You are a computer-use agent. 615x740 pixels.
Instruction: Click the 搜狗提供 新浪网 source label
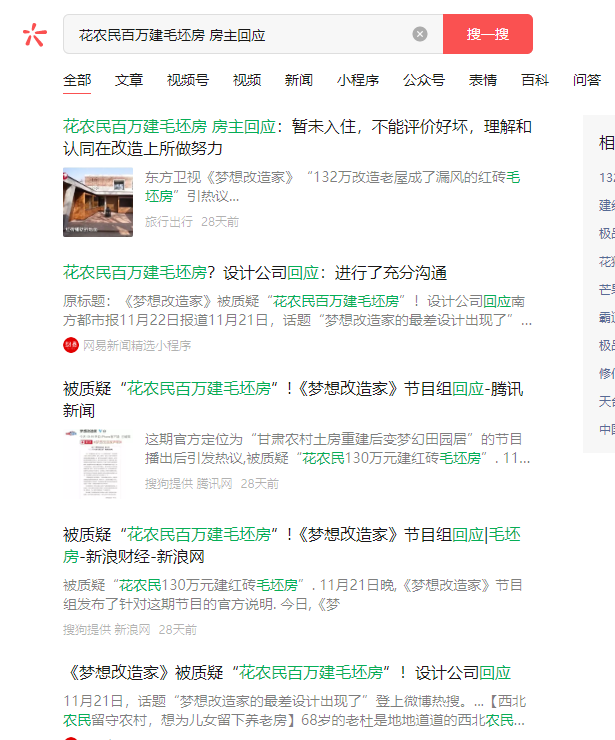click(x=107, y=630)
